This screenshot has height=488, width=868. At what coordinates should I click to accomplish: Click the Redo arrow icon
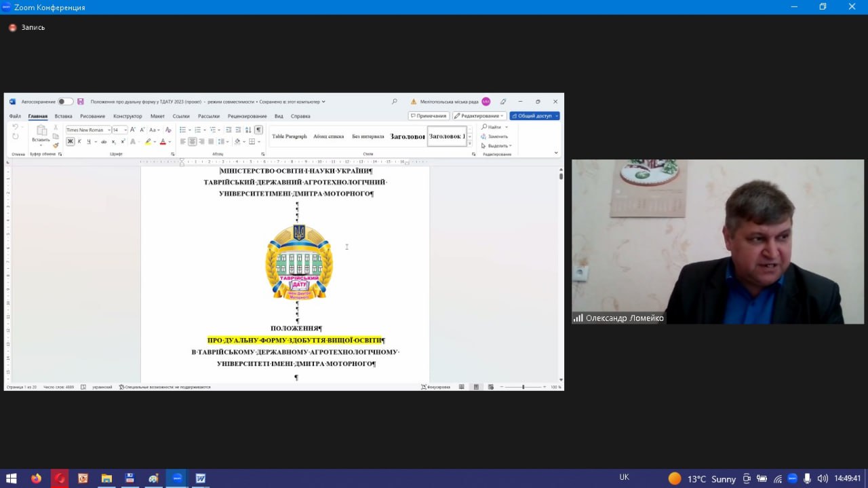pos(16,136)
